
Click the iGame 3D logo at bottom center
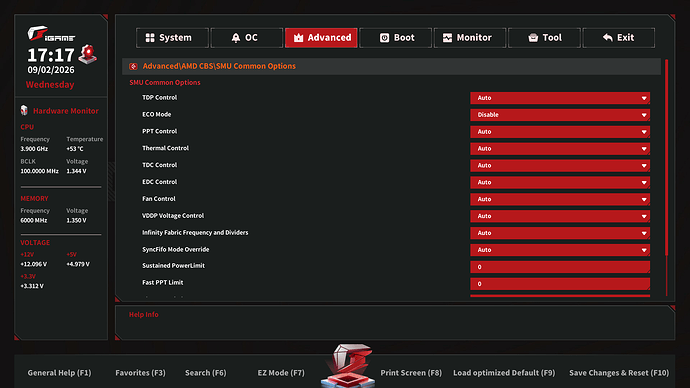[x=348, y=366]
